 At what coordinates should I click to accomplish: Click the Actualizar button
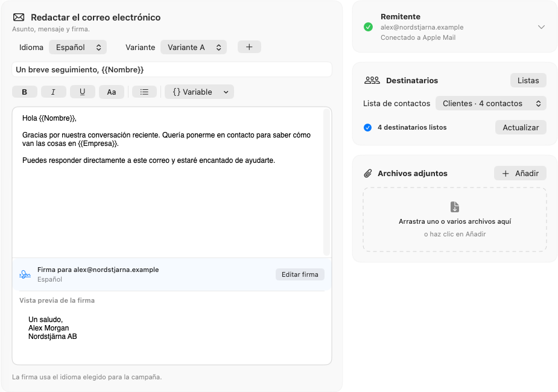coord(521,127)
